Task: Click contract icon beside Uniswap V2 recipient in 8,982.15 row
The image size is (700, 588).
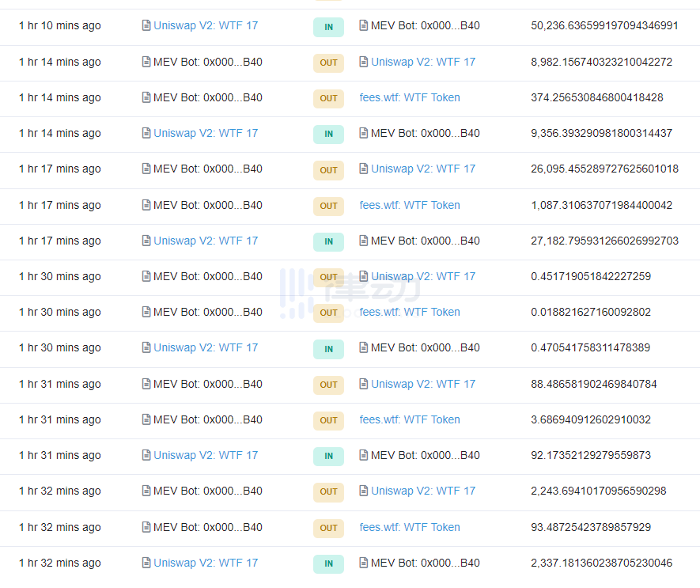Action: coord(364,62)
